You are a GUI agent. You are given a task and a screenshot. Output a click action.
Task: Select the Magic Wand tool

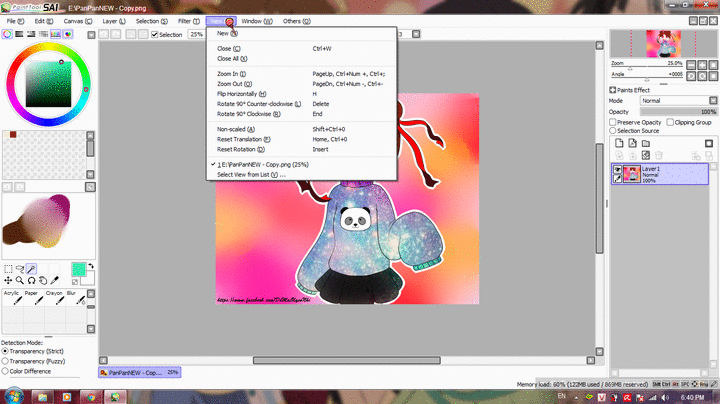pos(32,269)
